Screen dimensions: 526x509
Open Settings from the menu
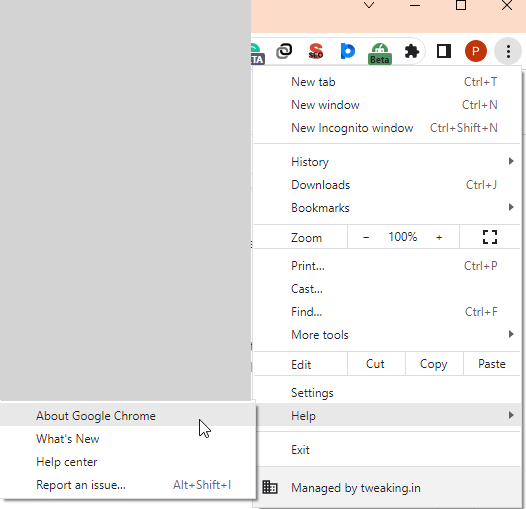[x=386, y=393]
